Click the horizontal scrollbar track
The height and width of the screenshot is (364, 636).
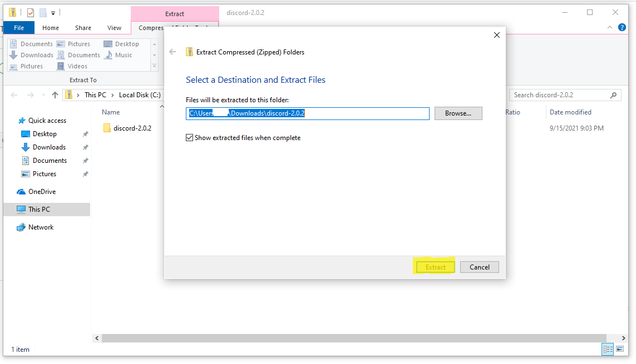[354, 338]
